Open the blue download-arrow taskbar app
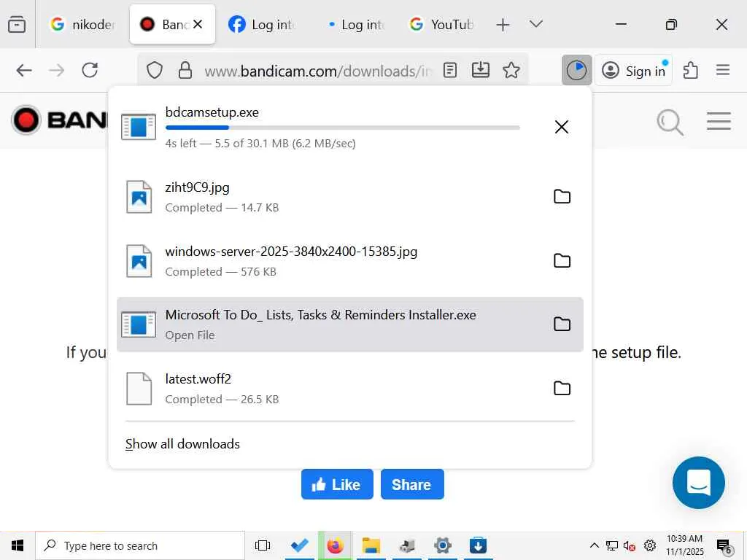Viewport: 747px width, 560px height. (478, 545)
